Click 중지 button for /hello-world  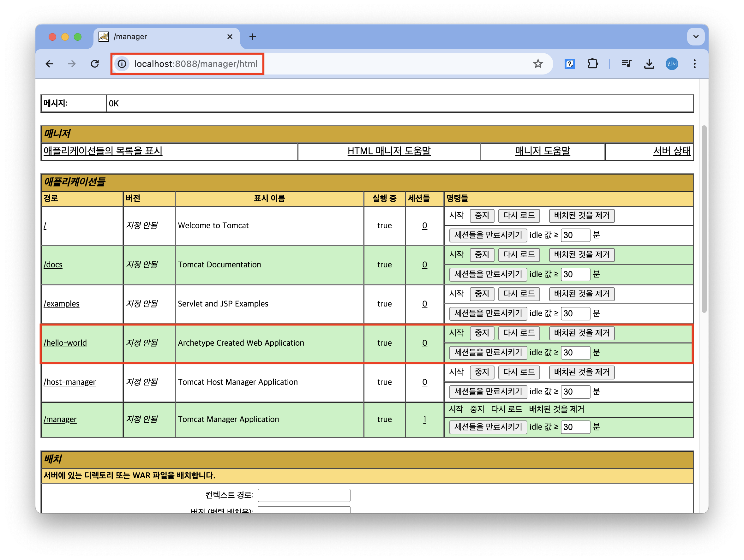point(482,333)
